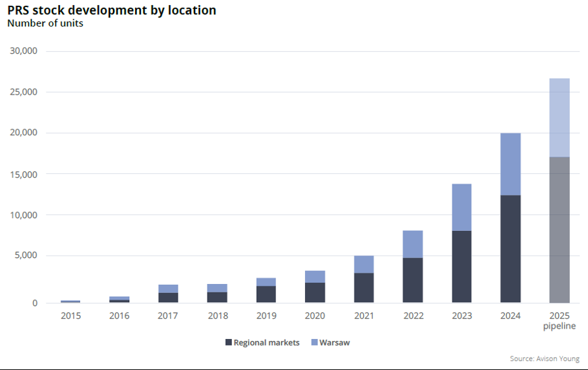Select the 2020 Regional markets bar segment

pyautogui.click(x=315, y=292)
